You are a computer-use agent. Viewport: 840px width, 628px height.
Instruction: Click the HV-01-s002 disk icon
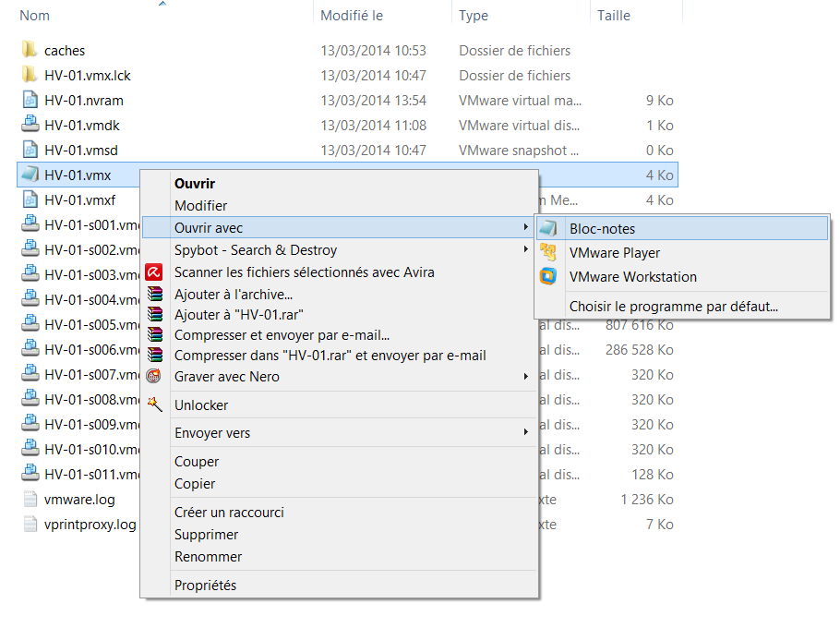coord(30,249)
